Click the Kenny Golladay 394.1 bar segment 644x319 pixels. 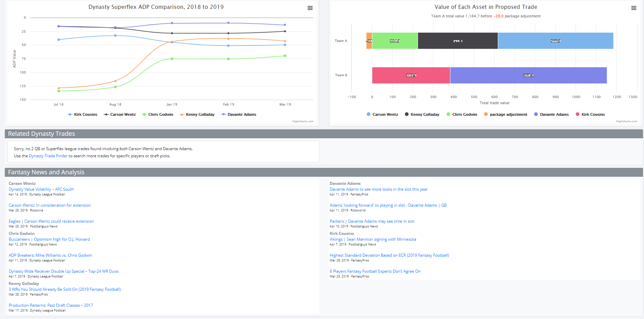[x=458, y=41]
